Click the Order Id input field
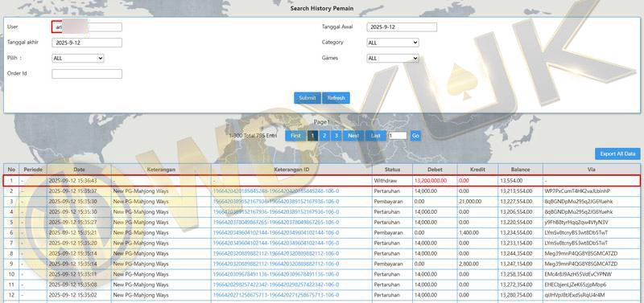The height and width of the screenshot is (303, 644). [x=87, y=74]
